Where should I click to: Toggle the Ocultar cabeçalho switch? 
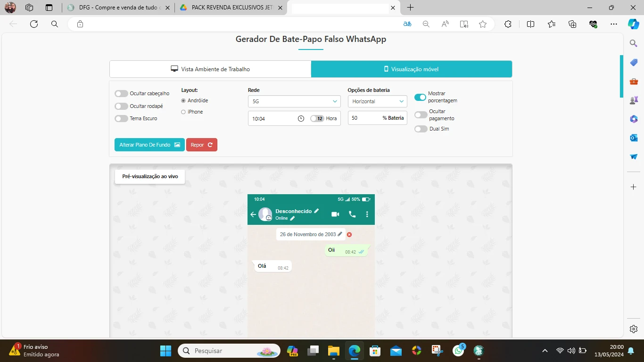click(x=121, y=94)
